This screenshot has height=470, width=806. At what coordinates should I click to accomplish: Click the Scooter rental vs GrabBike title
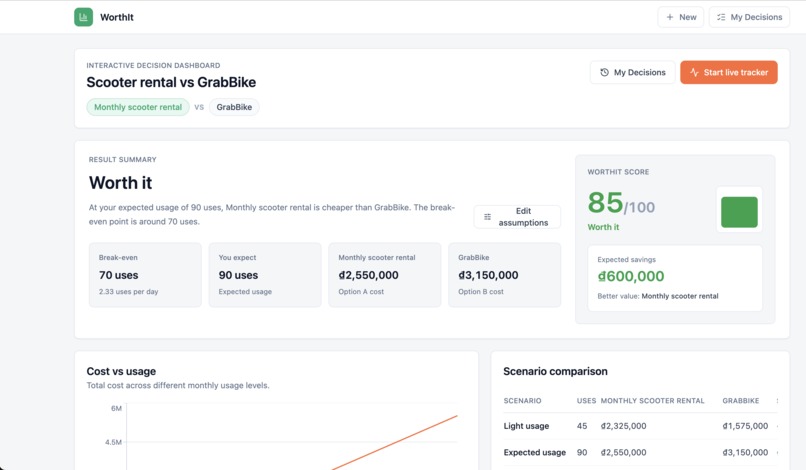click(x=171, y=82)
